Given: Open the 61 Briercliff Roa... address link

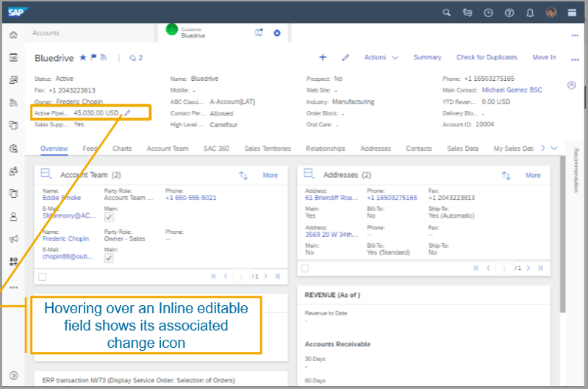Looking at the screenshot, I should [331, 198].
